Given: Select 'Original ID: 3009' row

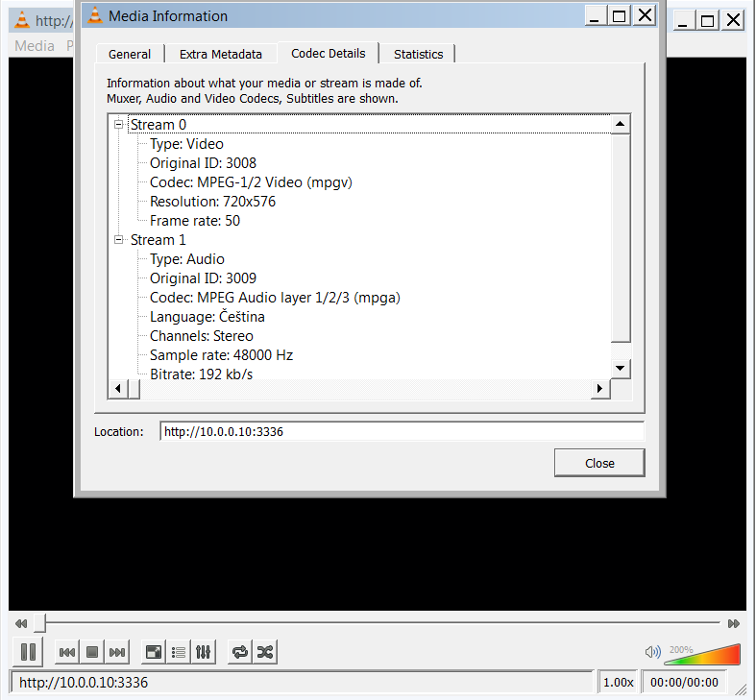Looking at the screenshot, I should click(203, 278).
